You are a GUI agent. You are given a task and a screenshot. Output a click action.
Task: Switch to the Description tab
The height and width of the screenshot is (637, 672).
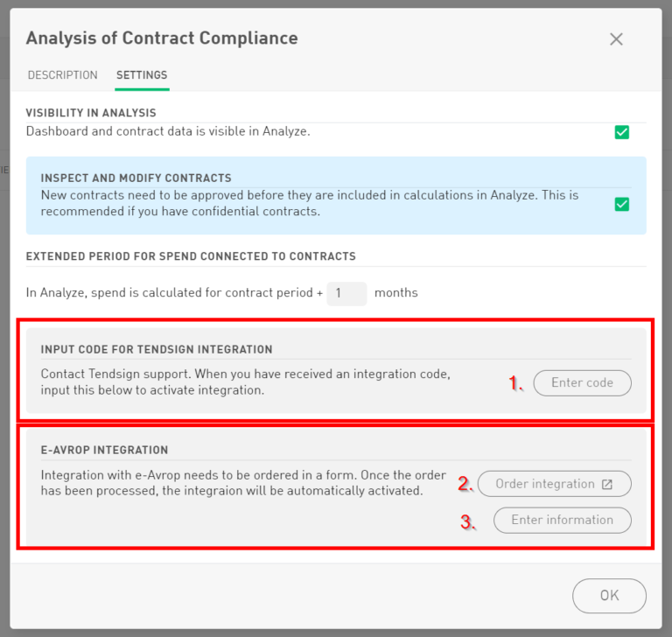[63, 75]
